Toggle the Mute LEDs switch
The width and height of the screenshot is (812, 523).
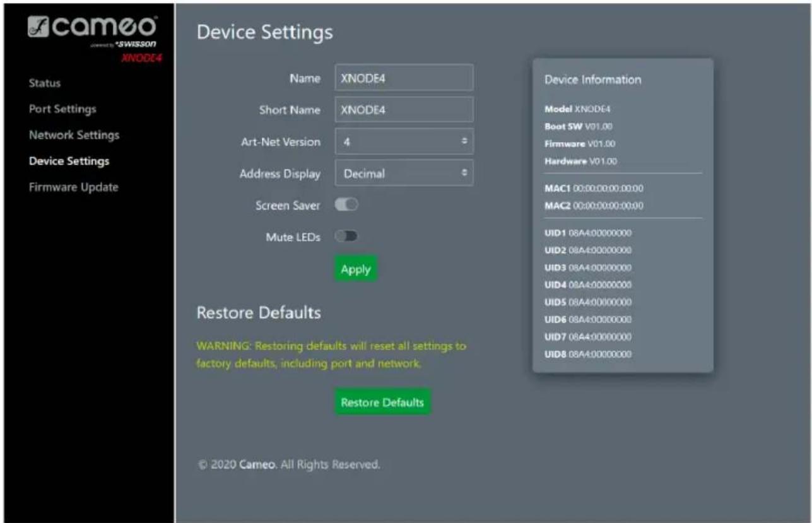tap(347, 237)
